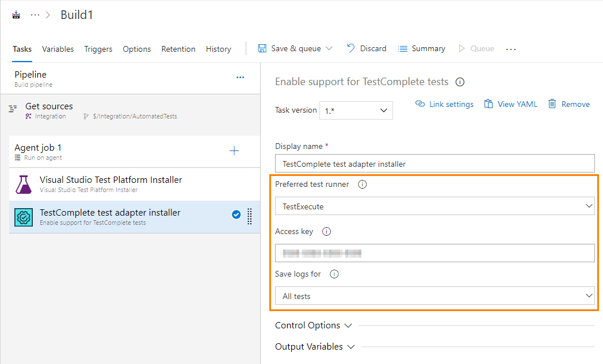Image resolution: width=603 pixels, height=364 pixels.
Task: Open the toolbar more actions ellipsis
Action: [511, 49]
